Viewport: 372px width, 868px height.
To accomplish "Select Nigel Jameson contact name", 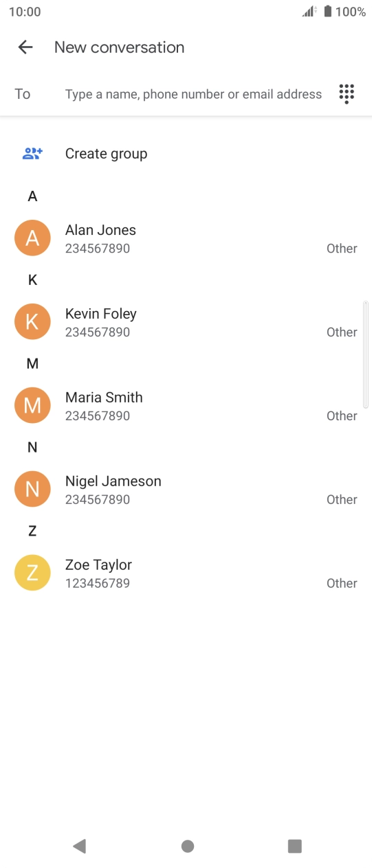I will point(113,481).
